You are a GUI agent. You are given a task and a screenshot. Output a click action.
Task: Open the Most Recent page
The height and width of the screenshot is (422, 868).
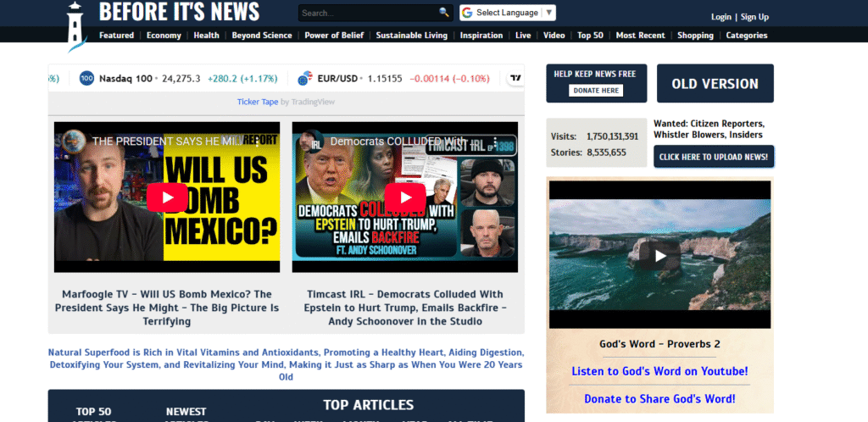coord(641,36)
